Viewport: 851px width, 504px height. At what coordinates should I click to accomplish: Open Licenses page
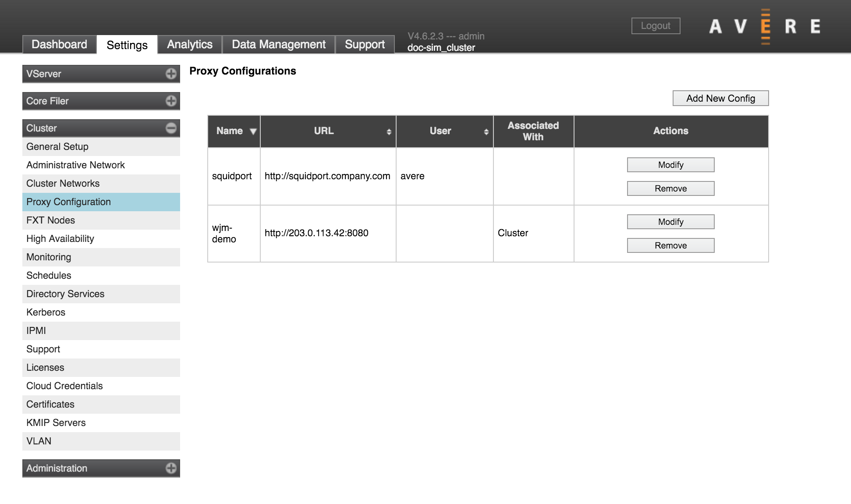(x=101, y=368)
